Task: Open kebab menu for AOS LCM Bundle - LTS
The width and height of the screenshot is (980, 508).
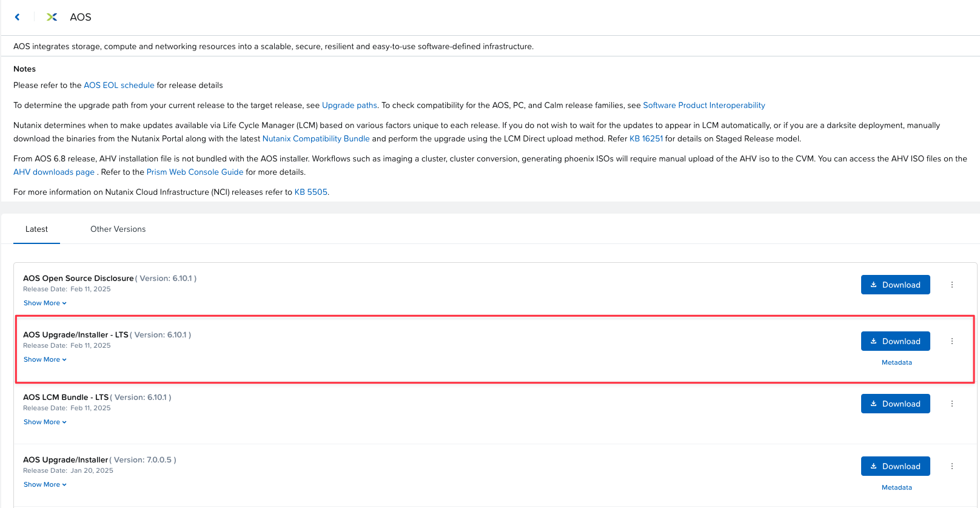Action: (952, 404)
